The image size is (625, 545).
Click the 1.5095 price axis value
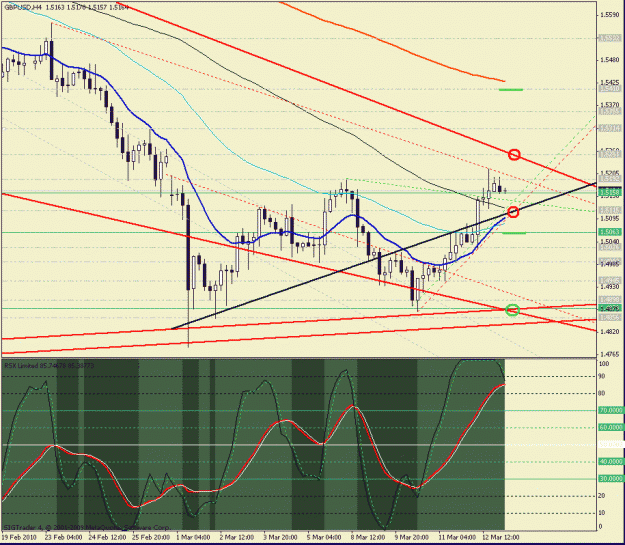(x=610, y=218)
